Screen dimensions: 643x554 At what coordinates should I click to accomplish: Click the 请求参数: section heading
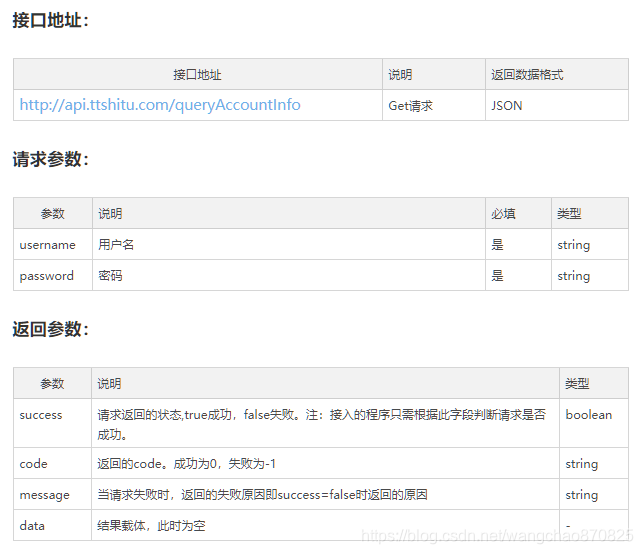(50, 159)
